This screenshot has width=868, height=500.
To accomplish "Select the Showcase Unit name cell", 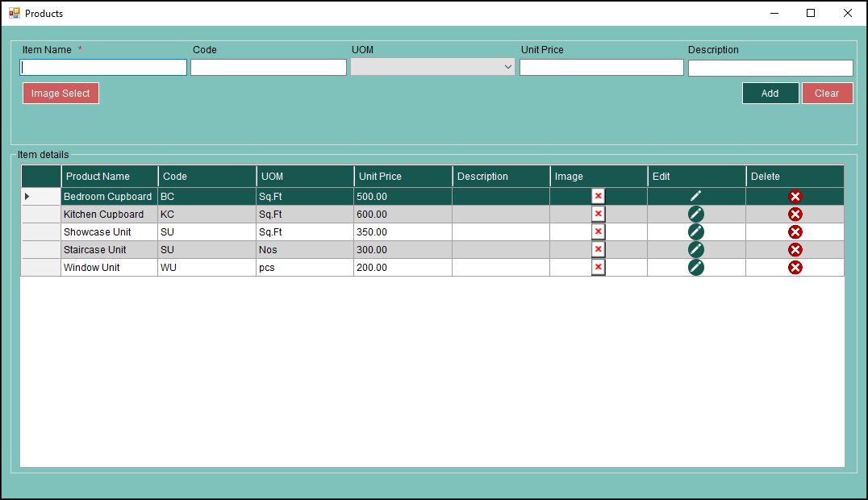I will (108, 231).
